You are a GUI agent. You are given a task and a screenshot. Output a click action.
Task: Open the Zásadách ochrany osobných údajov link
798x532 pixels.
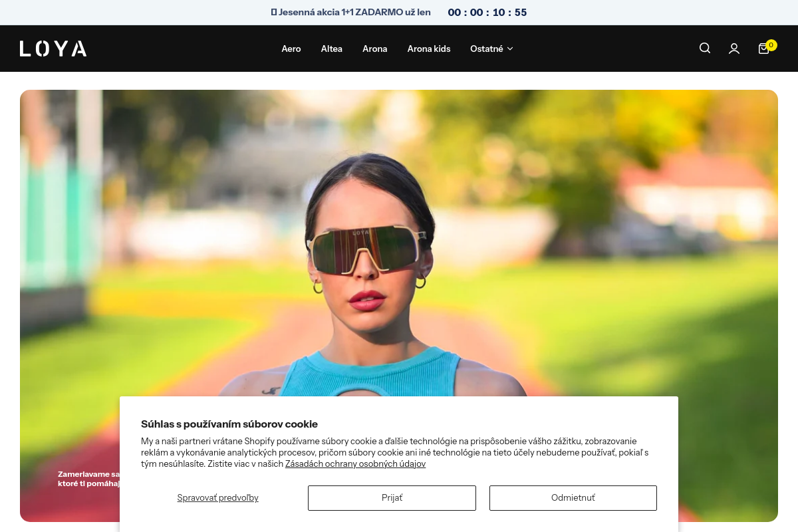click(x=355, y=464)
